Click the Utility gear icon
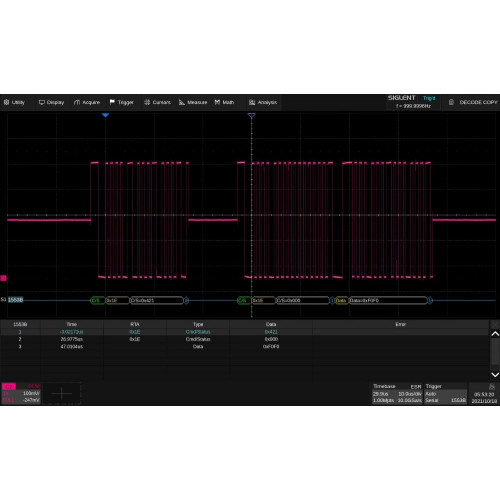500x500 pixels. click(x=6, y=102)
